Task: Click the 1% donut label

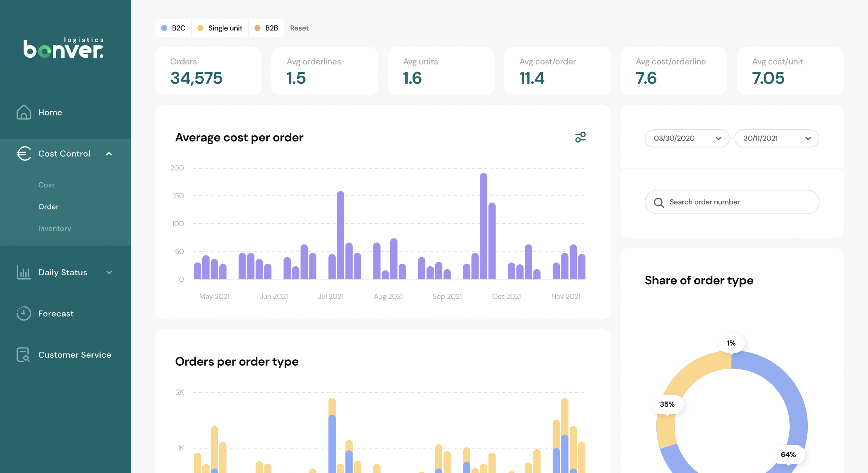Action: (x=731, y=343)
